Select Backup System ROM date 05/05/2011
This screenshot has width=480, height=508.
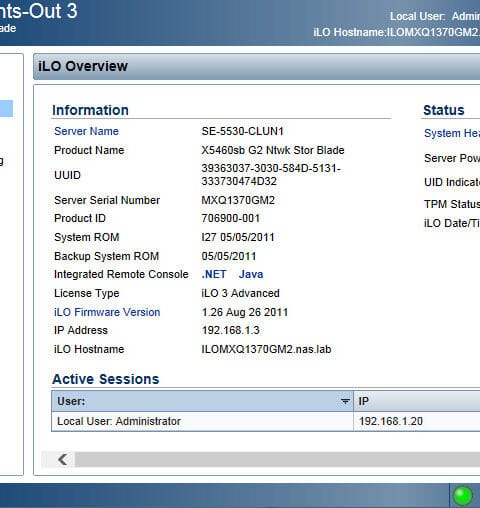(x=229, y=256)
